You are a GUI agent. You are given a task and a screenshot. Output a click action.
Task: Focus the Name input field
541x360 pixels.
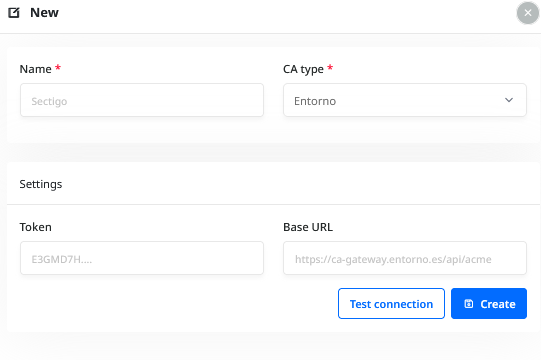tap(142, 100)
